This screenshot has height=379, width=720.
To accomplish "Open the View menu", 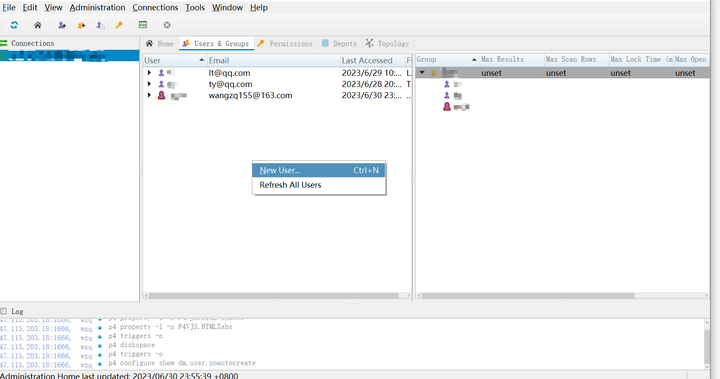I will (x=53, y=8).
